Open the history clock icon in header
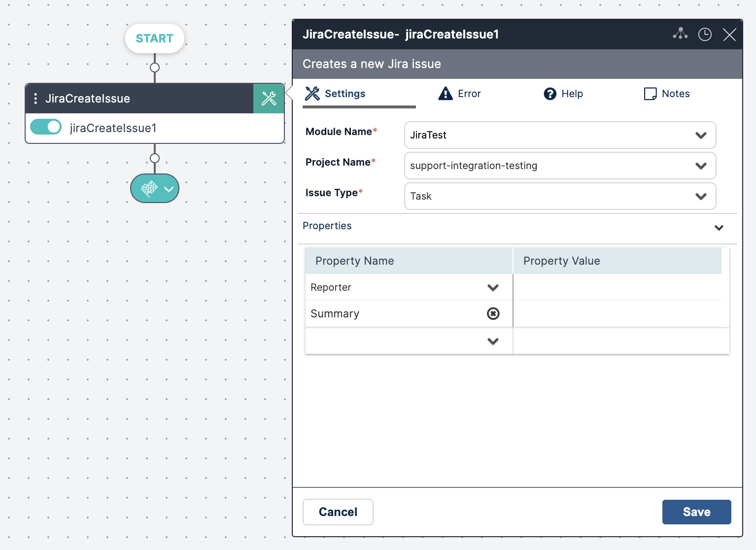The width and height of the screenshot is (756, 550). [705, 34]
